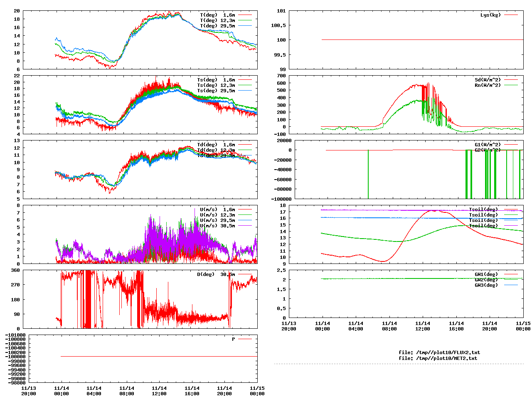Click the Ts(deg) 1.6m legend label
Image resolution: width=532 pixels, height=399 pixels.
(x=216, y=80)
